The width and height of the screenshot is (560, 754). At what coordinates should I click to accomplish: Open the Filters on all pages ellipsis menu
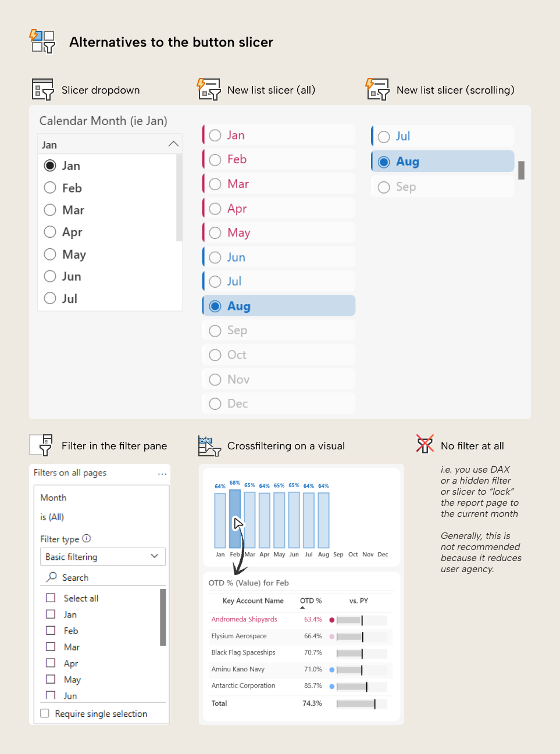[160, 473]
